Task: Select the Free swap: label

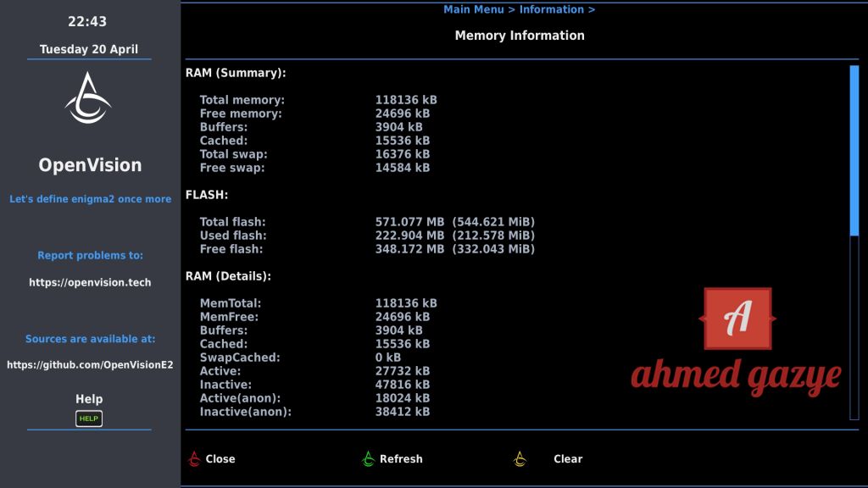Action: pyautogui.click(x=232, y=168)
